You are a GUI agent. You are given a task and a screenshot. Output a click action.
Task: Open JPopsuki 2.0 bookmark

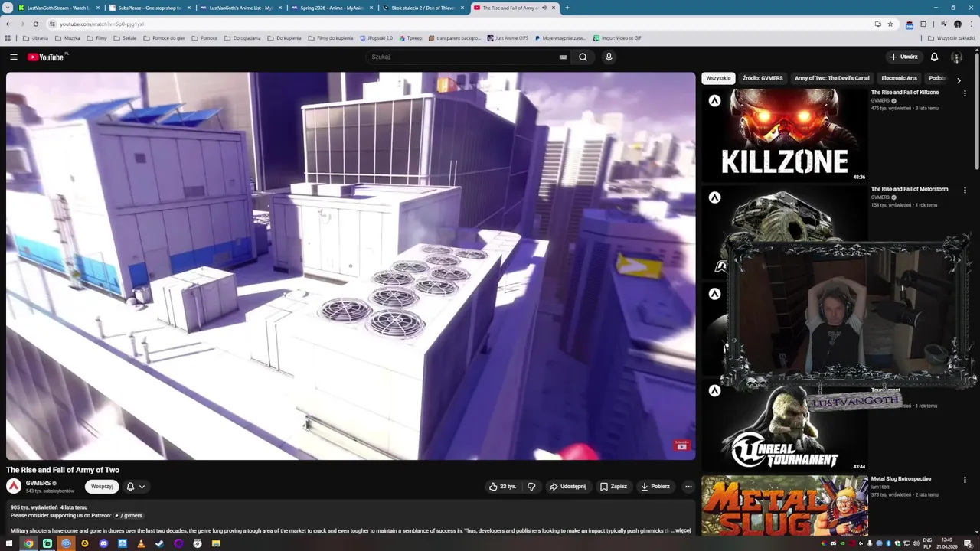(376, 38)
